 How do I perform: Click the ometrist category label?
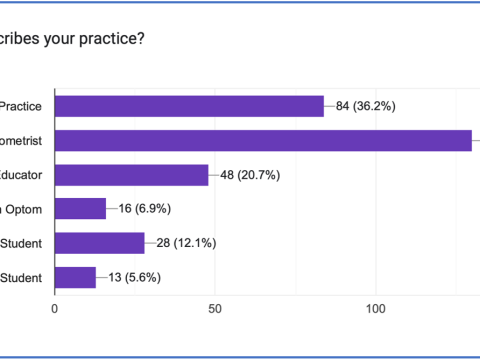21,141
